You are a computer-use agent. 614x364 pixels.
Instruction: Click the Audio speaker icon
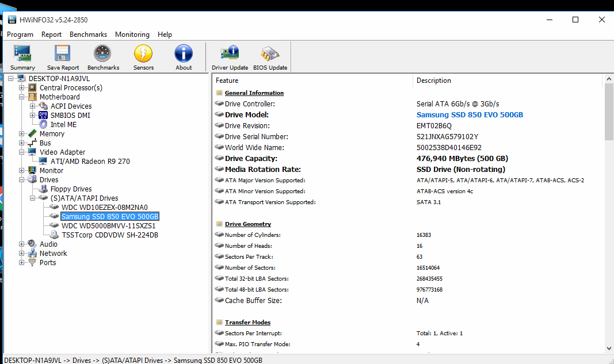(32, 244)
